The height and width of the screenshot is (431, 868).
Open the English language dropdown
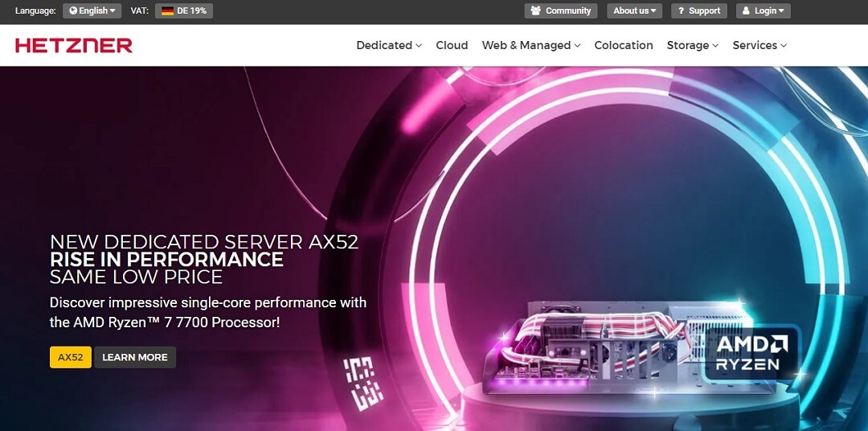[x=92, y=10]
